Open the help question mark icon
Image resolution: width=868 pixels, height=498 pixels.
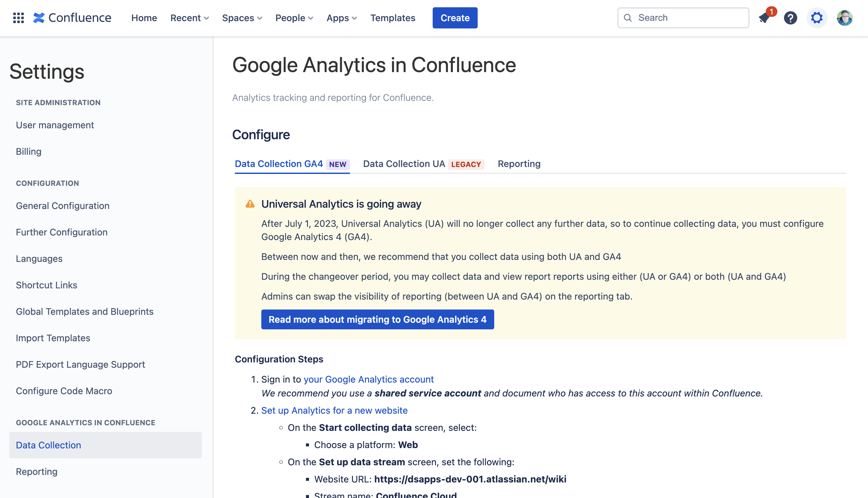click(x=790, y=18)
